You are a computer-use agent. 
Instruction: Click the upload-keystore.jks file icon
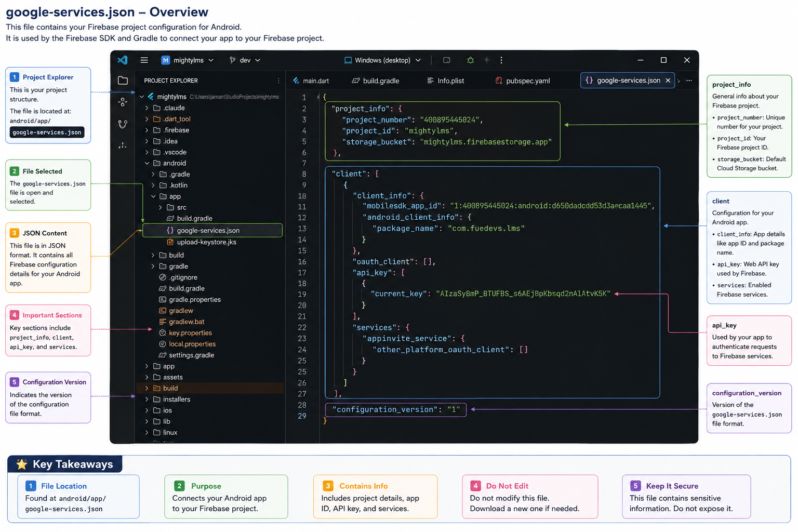point(170,242)
